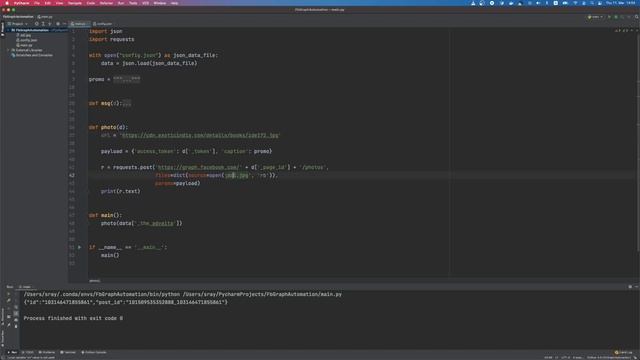
Task: Click the 'Process finished with exit code 0' output
Action: click(73, 318)
